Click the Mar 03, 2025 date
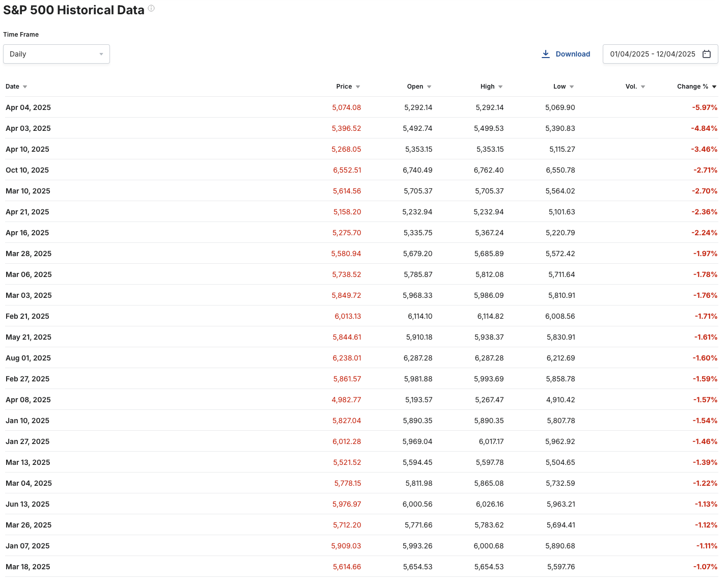Image resolution: width=728 pixels, height=582 pixels. (x=29, y=295)
